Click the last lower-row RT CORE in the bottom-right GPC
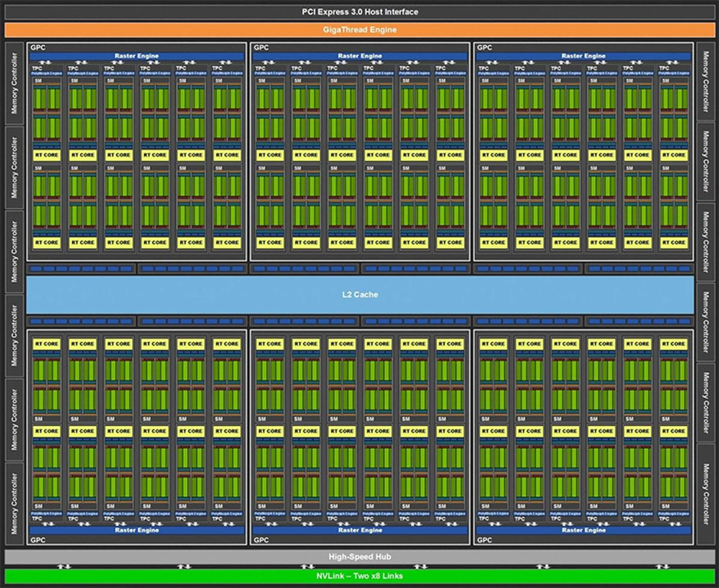The height and width of the screenshot is (588, 719). (x=673, y=431)
